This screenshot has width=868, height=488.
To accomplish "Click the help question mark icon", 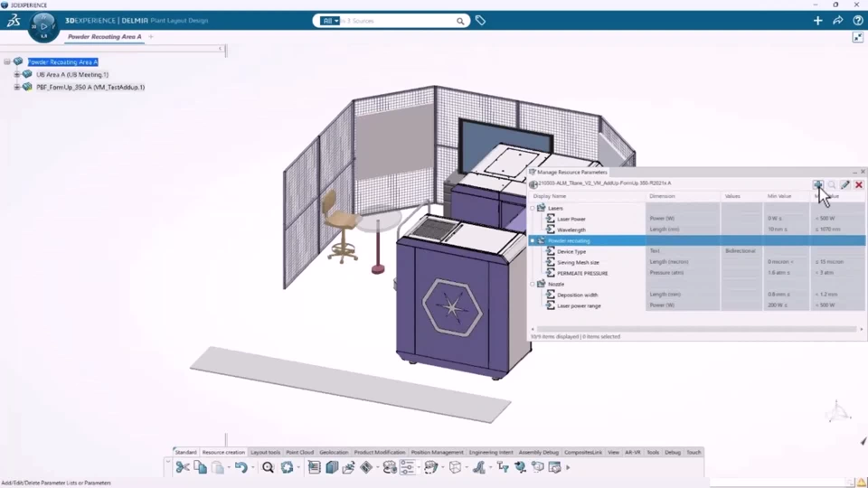I will [857, 21].
